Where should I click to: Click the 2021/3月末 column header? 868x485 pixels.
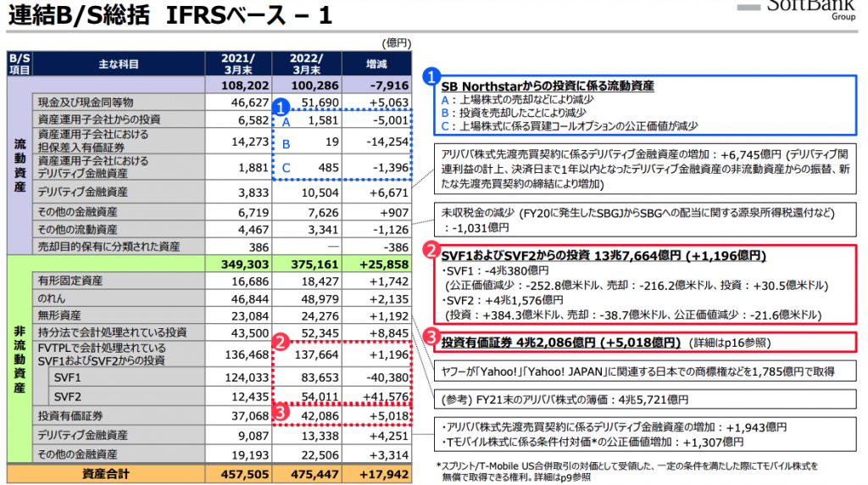(238, 64)
